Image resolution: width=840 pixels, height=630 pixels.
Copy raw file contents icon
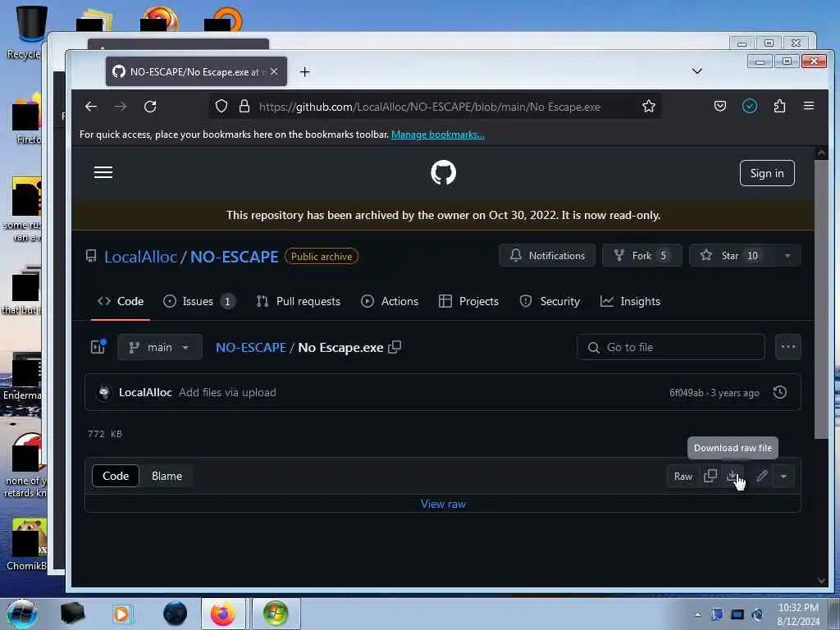710,476
